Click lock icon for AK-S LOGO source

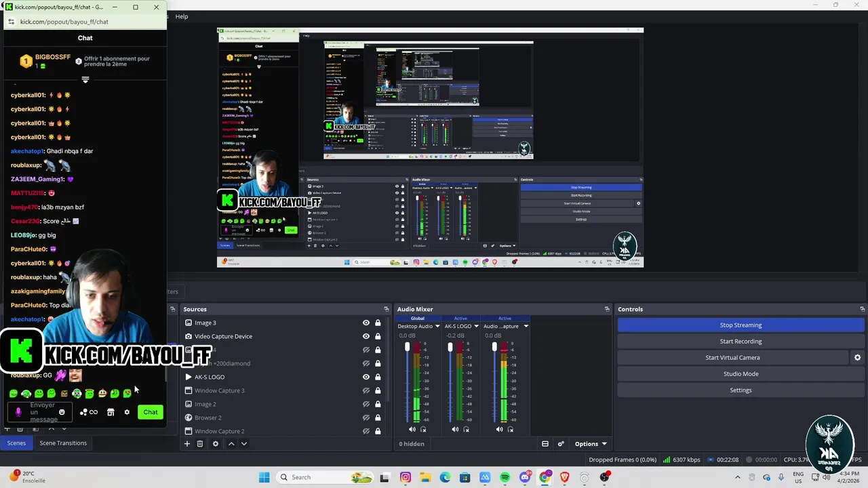378,377
